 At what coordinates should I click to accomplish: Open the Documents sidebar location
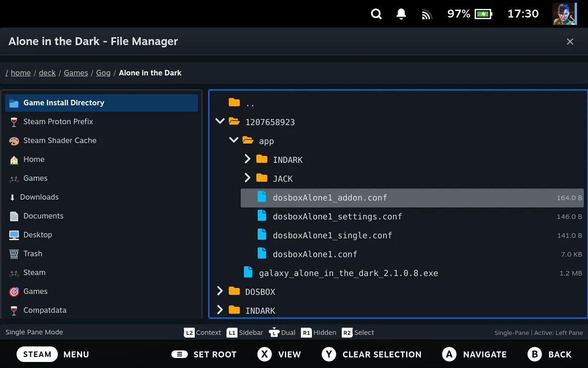point(102,216)
